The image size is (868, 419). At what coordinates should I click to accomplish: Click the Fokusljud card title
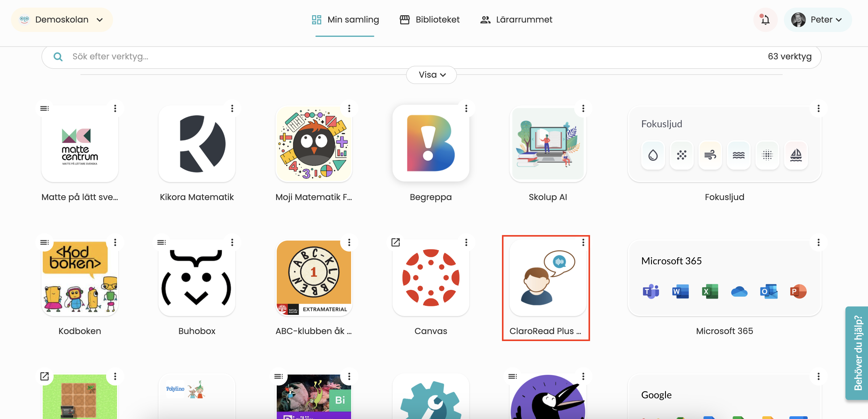[661, 124]
